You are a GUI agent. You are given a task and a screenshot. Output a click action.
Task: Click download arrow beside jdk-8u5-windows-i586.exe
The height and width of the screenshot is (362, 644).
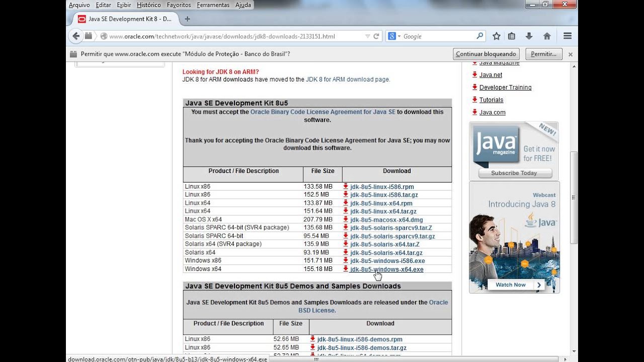click(346, 261)
